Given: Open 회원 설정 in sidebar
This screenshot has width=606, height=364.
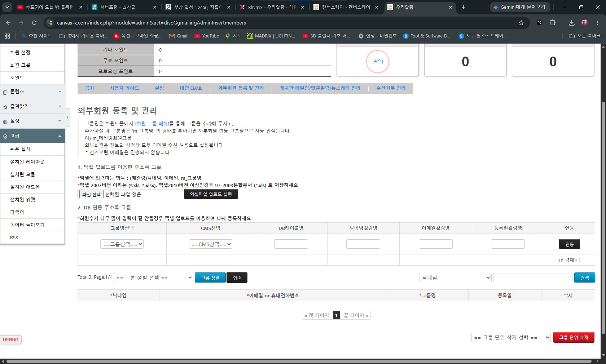Looking at the screenshot, I should pos(32,53).
